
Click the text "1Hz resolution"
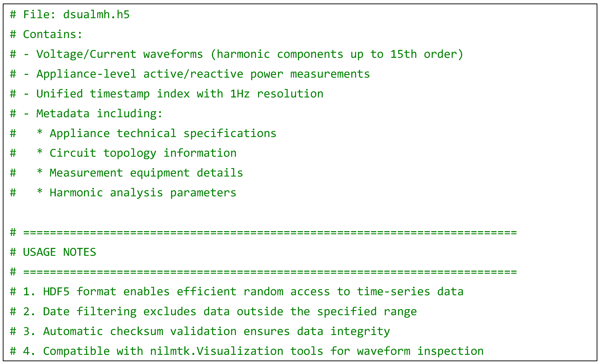[277, 94]
